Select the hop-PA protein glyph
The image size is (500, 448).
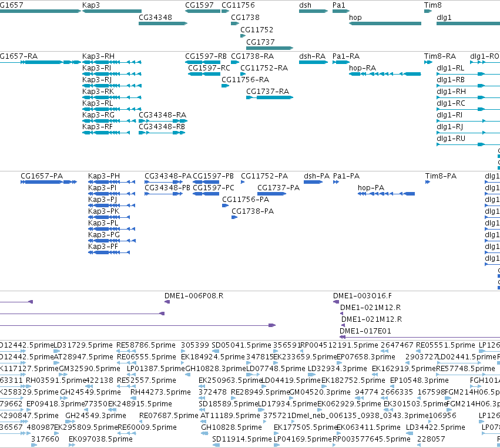[386, 194]
